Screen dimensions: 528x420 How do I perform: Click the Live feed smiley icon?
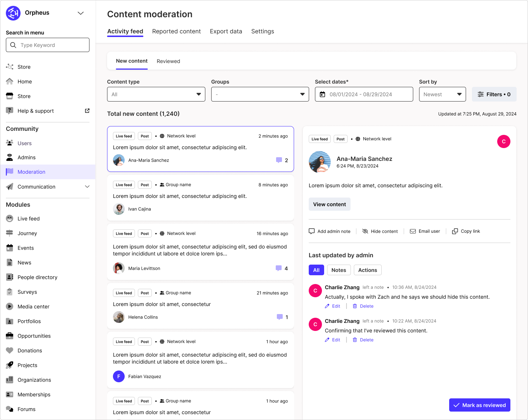pos(10,218)
